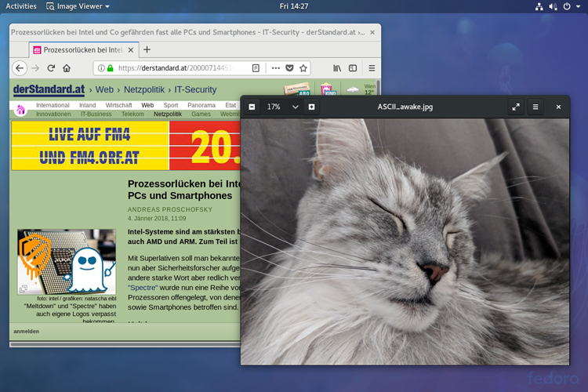
Task: Open the zoom level dropdown arrow
Action: [x=296, y=107]
